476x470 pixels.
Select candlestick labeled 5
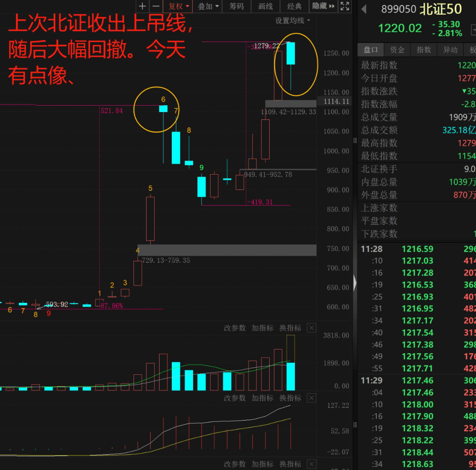[150, 219]
